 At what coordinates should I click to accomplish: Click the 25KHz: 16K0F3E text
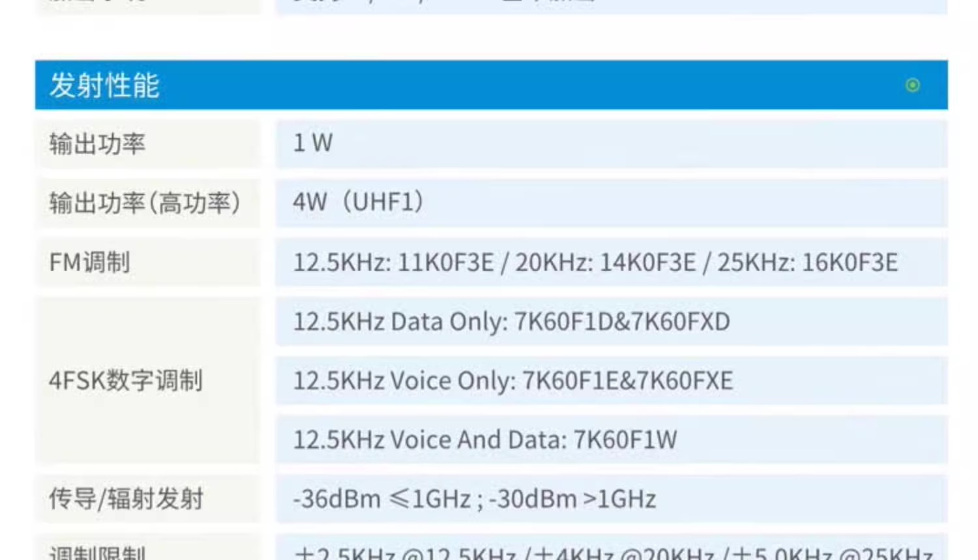point(807,263)
